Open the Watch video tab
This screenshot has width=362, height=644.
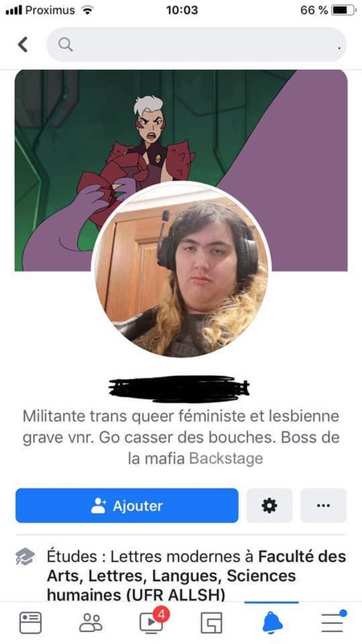tap(152, 621)
